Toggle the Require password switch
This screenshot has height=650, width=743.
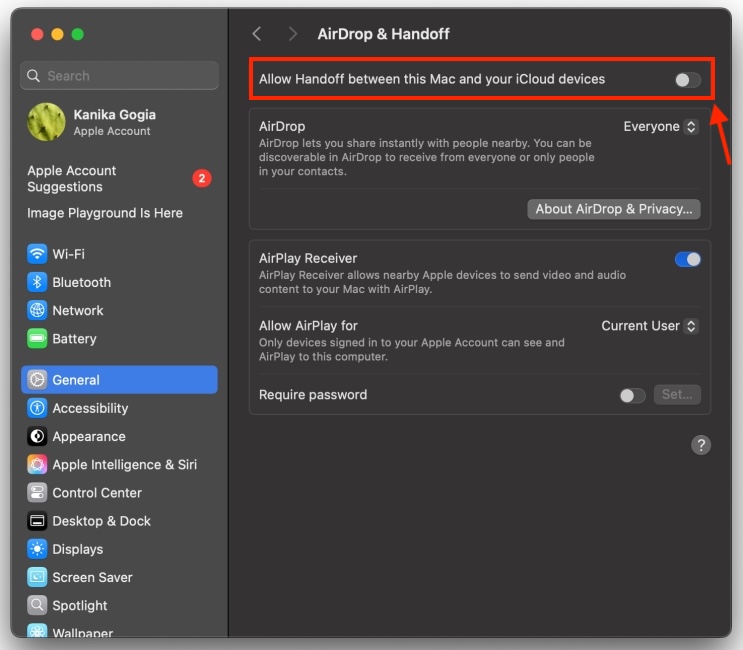coord(632,396)
